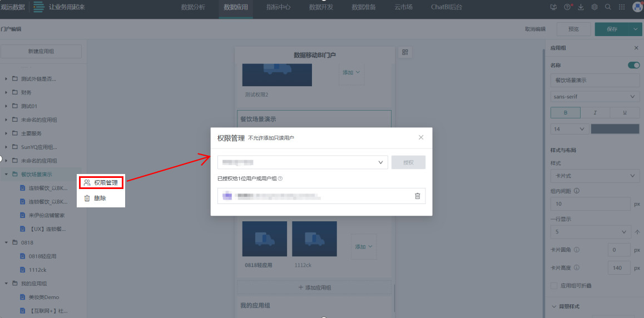The height and width of the screenshot is (318, 644).
Task: Click the 餐饮场景演示 name input field
Action: pyautogui.click(x=595, y=81)
